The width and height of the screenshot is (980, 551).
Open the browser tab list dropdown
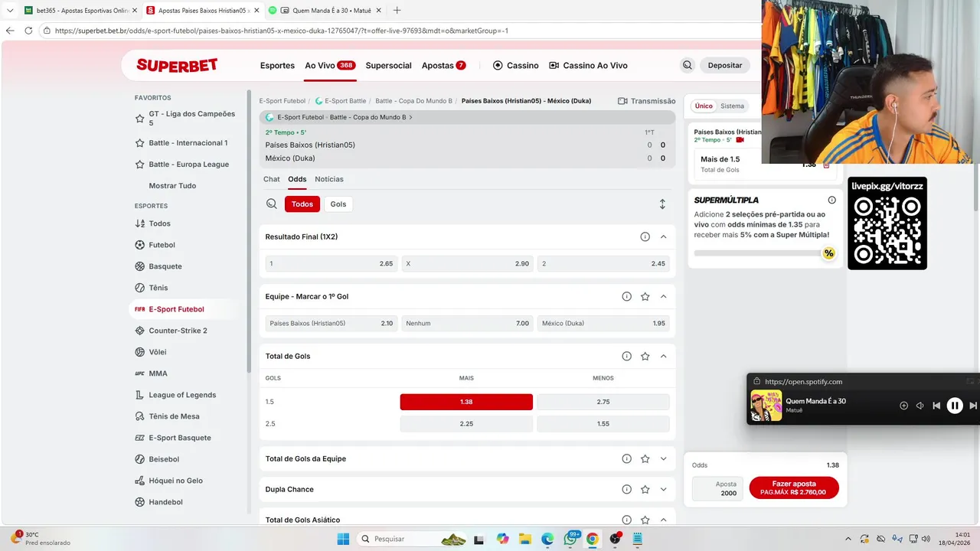[x=10, y=11]
